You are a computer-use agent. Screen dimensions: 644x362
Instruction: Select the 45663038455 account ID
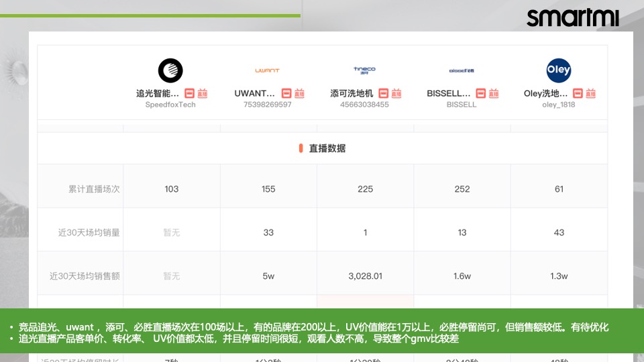(364, 105)
